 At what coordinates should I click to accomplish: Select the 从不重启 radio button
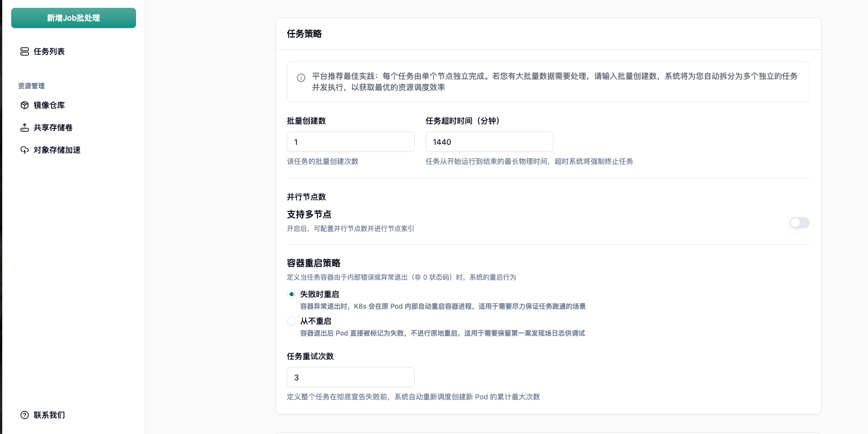pyautogui.click(x=292, y=321)
